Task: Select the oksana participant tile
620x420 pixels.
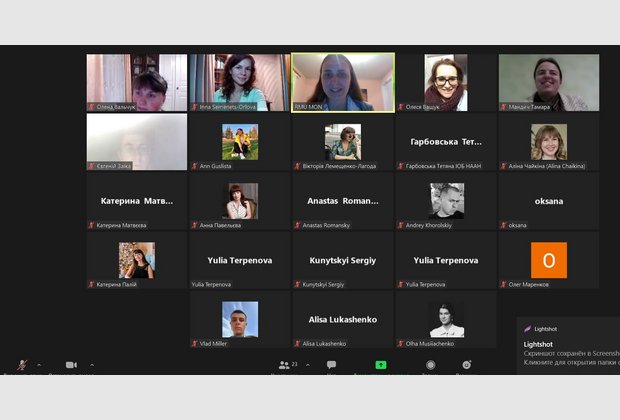Action: pos(548,201)
